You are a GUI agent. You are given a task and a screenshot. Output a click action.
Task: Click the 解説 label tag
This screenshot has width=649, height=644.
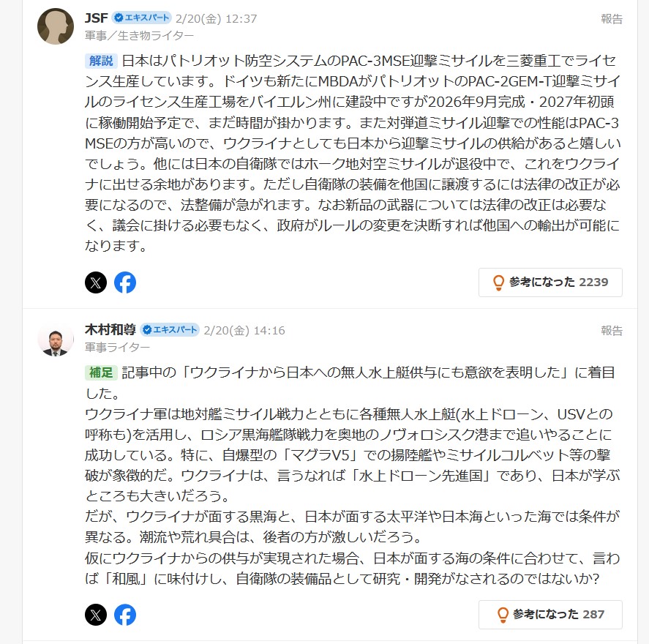pos(102,61)
